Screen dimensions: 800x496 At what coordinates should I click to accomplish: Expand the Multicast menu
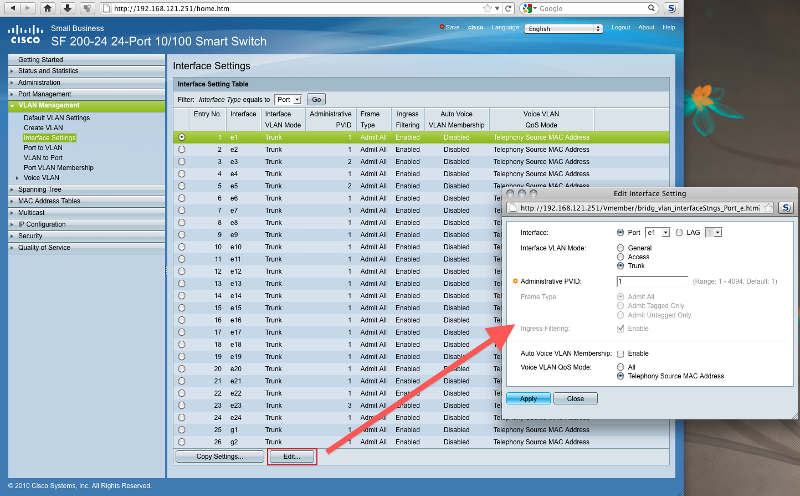(32, 213)
